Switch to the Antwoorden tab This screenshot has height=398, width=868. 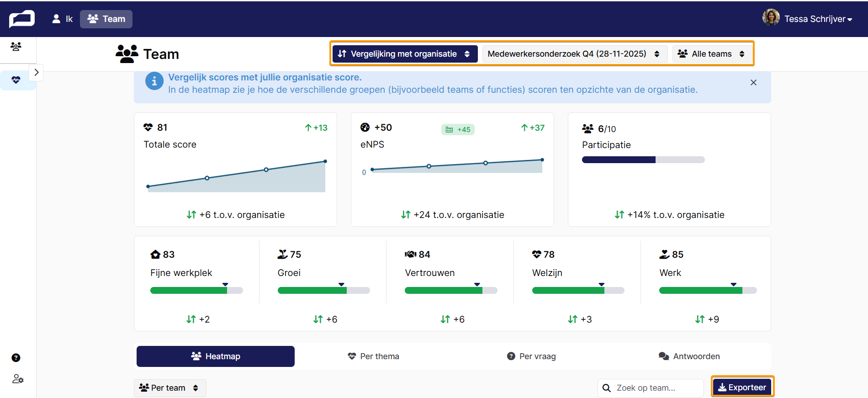click(689, 356)
